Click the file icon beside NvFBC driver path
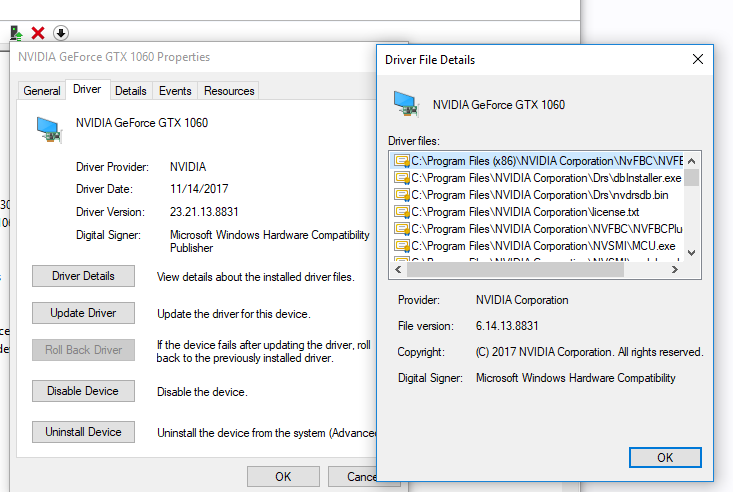The image size is (733, 492). tap(402, 161)
